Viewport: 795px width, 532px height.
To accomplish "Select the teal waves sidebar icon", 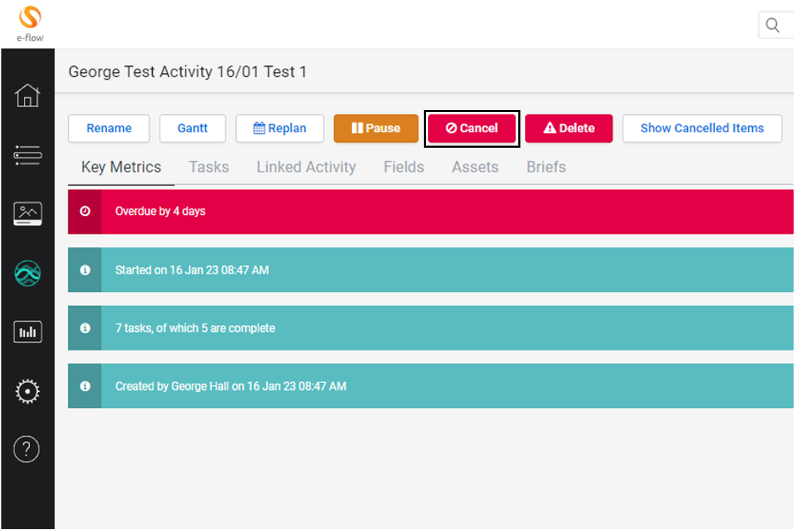I will click(27, 273).
